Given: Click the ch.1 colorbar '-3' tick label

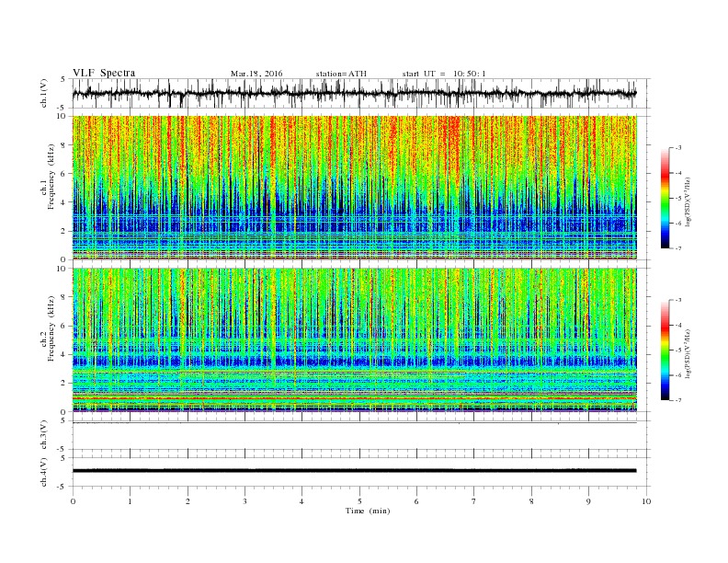Looking at the screenshot, I should tap(677, 148).
